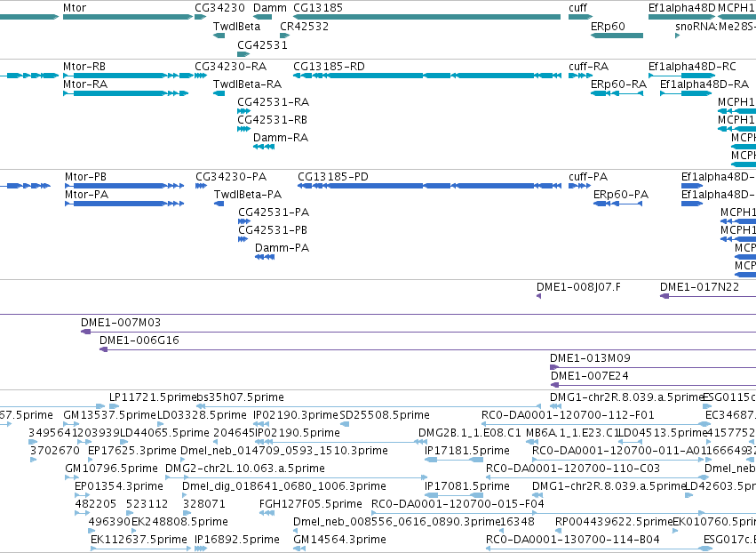756x553 pixels.
Task: Click EST GM10796.5prime
Action: [x=72, y=477]
